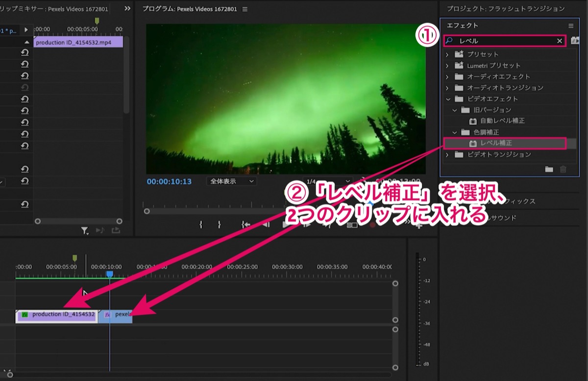588x381 pixels.
Task: Click the new custom bin folder icon
Action: (x=549, y=169)
